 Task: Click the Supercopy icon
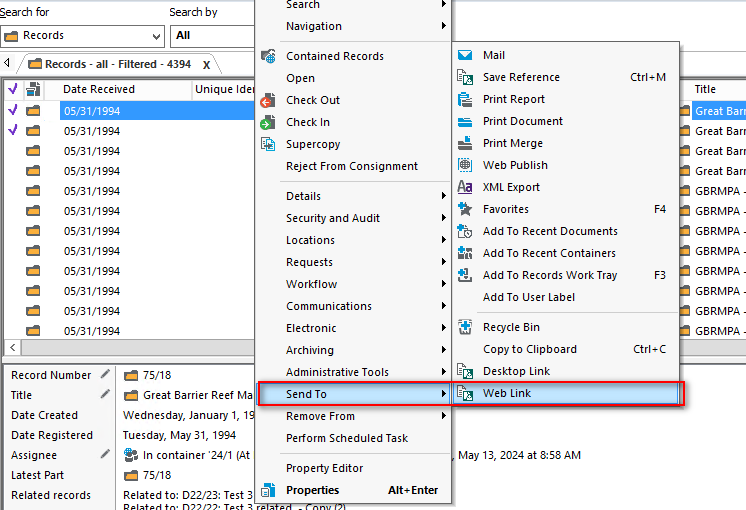point(268,144)
